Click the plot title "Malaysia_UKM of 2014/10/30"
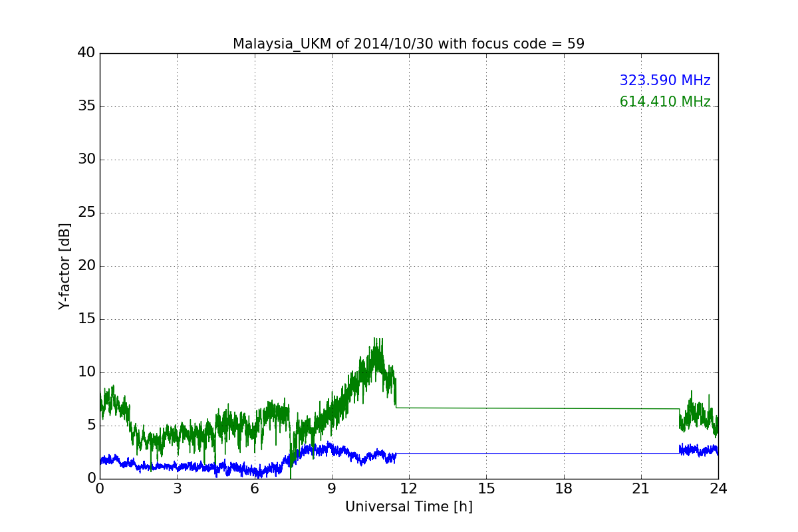Image resolution: width=798 pixels, height=532 pixels. click(x=408, y=44)
